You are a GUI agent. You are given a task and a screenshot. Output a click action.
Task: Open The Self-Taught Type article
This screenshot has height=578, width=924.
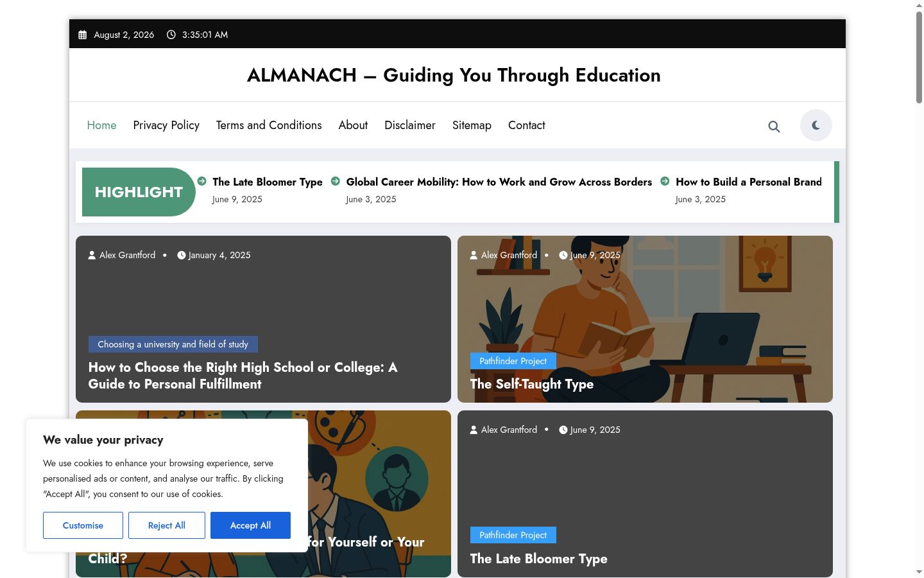click(x=531, y=384)
